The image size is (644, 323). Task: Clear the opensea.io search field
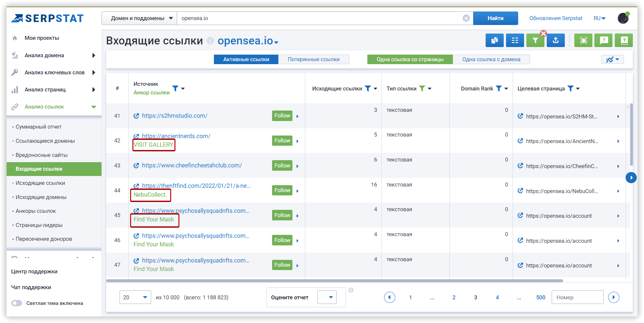pos(466,18)
